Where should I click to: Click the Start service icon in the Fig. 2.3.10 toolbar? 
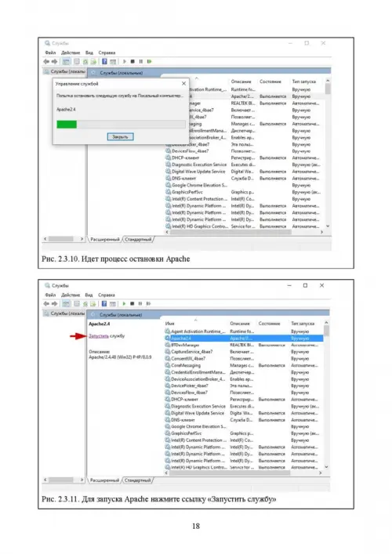coord(125,61)
